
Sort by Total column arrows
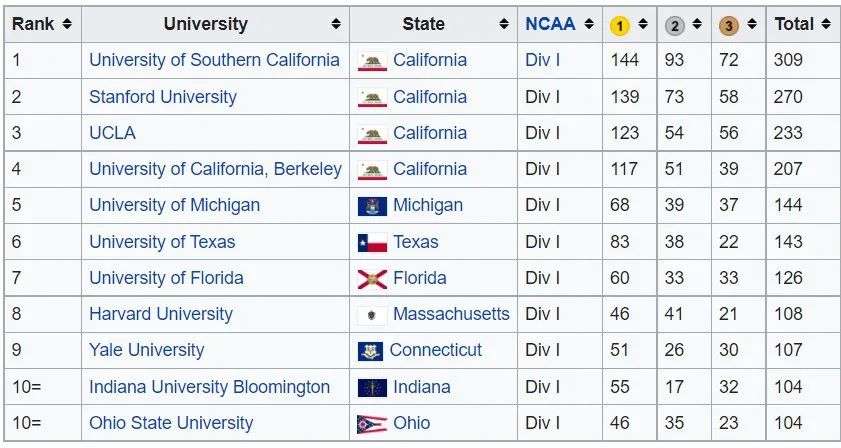pyautogui.click(x=826, y=24)
